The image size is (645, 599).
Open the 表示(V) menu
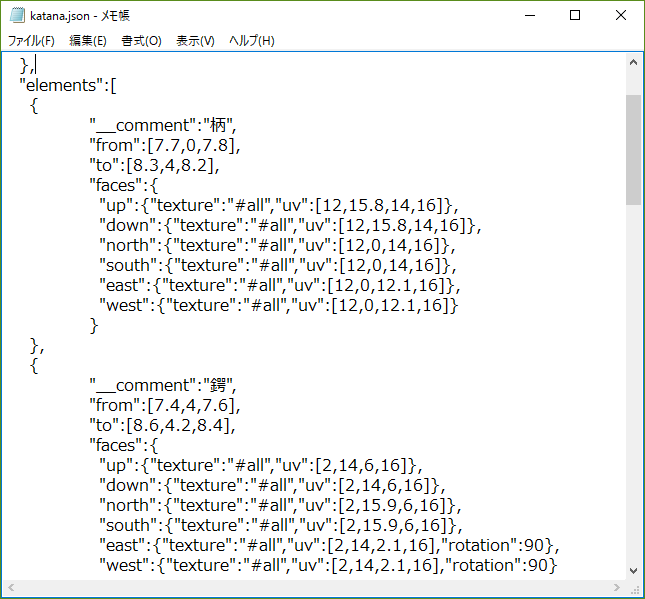pos(195,41)
